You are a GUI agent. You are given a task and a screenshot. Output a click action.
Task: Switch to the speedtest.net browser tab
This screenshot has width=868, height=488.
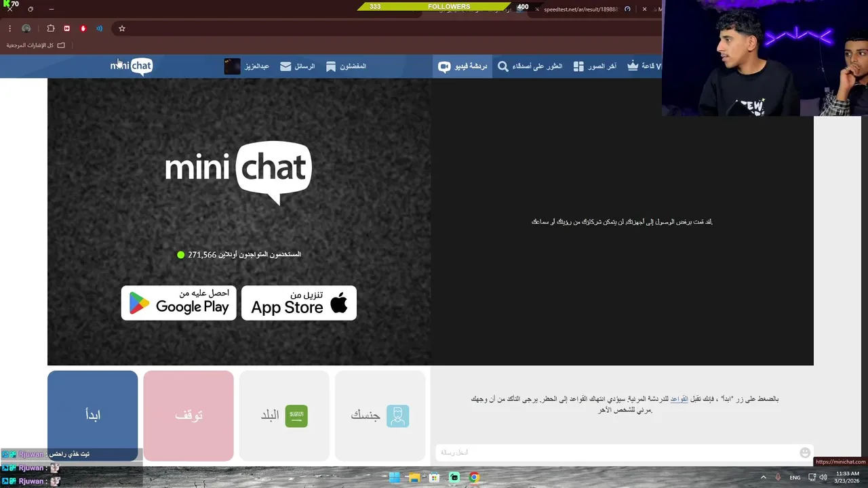click(x=581, y=9)
